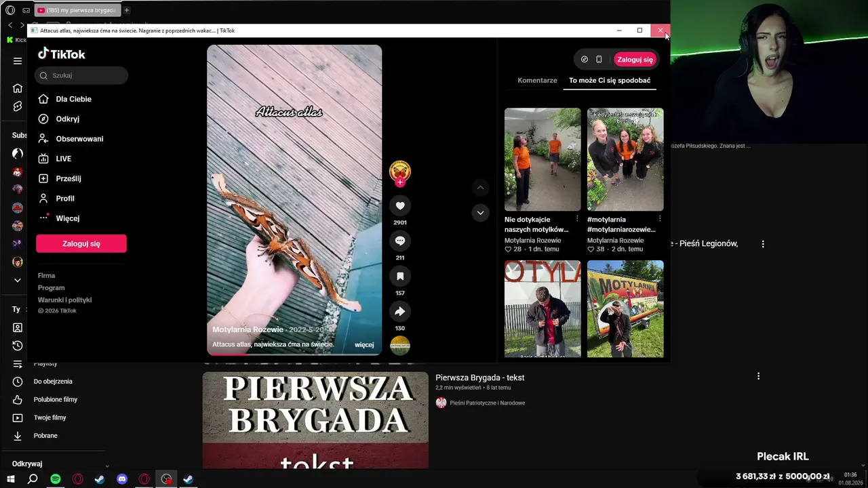868x488 pixels.
Task: Share the Attacus atlas video
Action: (400, 312)
